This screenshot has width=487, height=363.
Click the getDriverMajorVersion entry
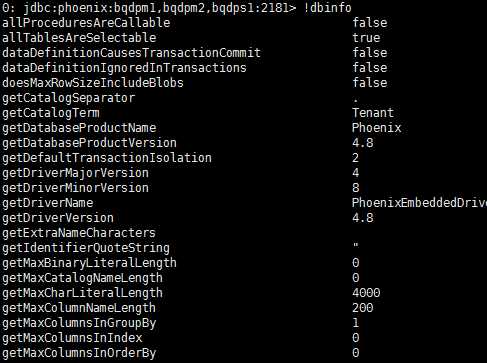click(x=75, y=173)
